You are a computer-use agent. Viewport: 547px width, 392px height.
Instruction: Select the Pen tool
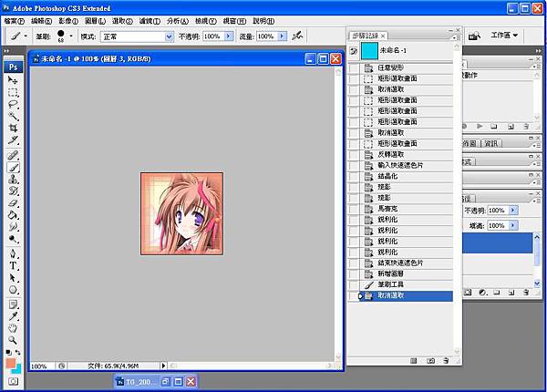(13, 253)
